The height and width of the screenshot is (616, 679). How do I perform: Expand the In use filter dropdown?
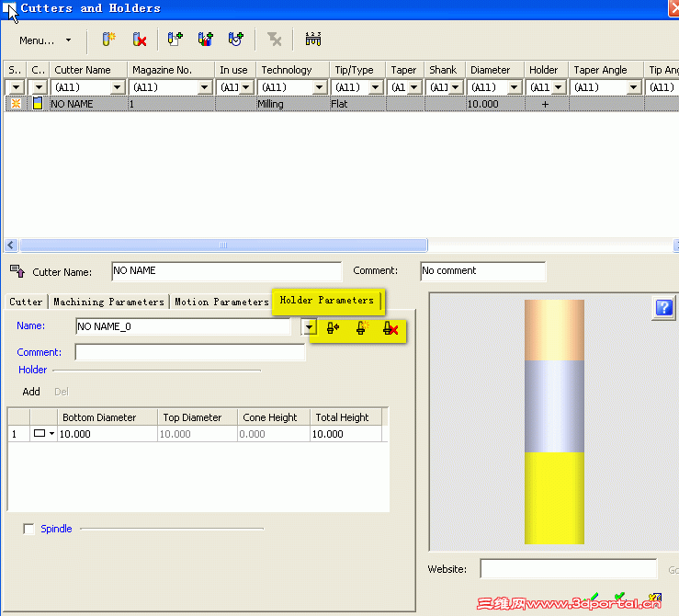pos(246,87)
